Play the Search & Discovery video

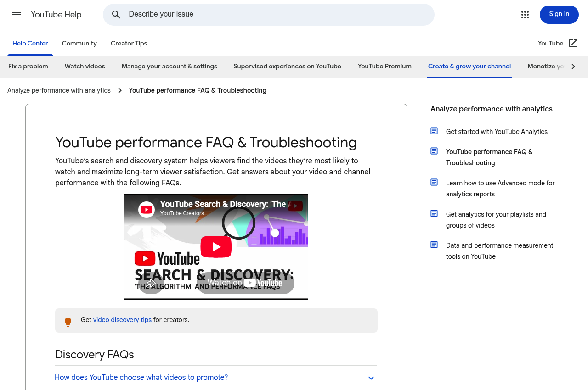216,247
